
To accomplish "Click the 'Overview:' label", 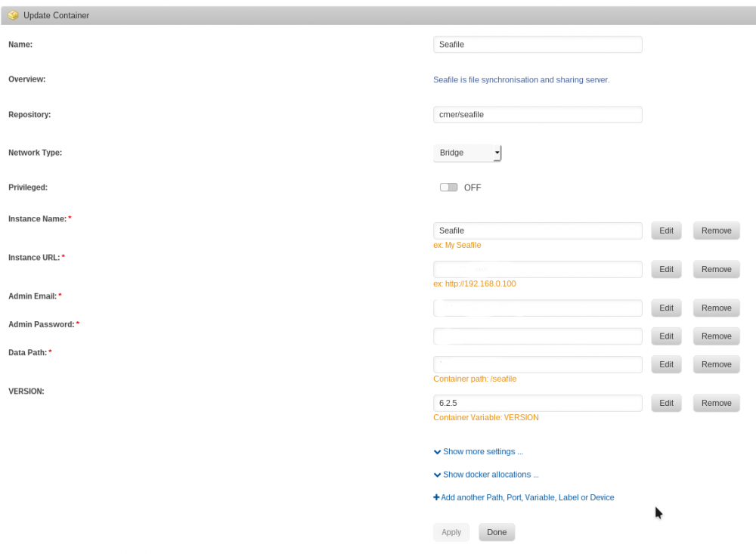I will click(x=27, y=79).
